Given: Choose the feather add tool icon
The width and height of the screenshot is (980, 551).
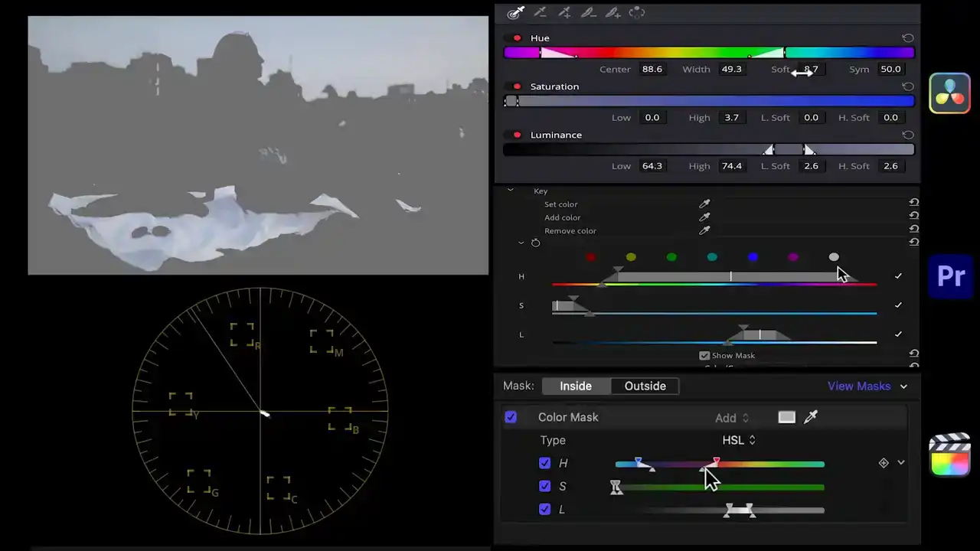Looking at the screenshot, I should (x=612, y=12).
